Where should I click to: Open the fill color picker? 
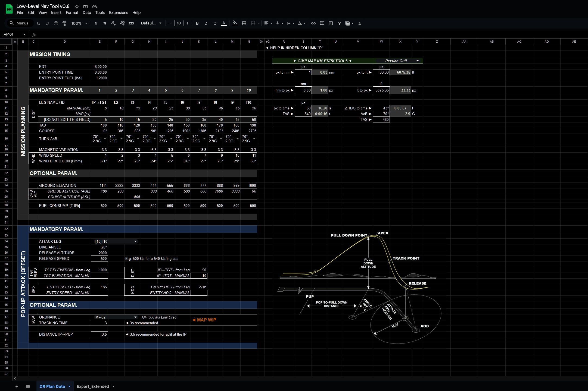click(x=235, y=23)
